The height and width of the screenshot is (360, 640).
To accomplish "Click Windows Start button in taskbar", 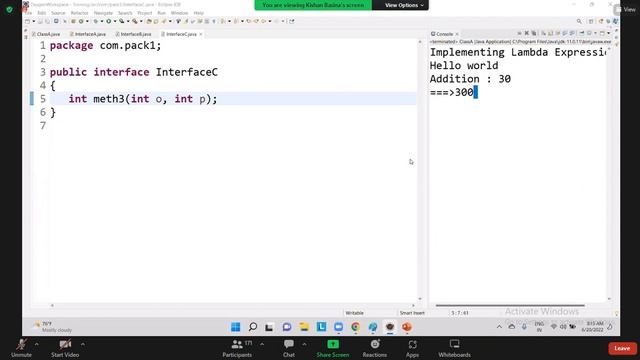I will pos(236,327).
